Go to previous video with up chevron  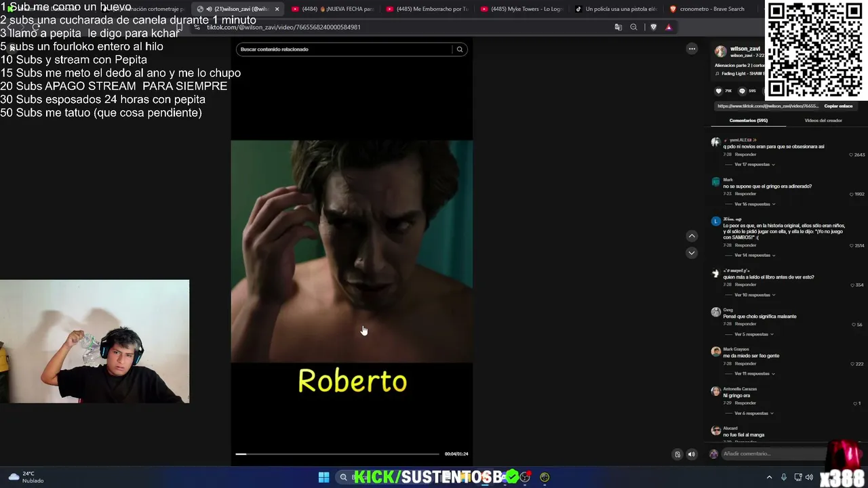click(692, 236)
